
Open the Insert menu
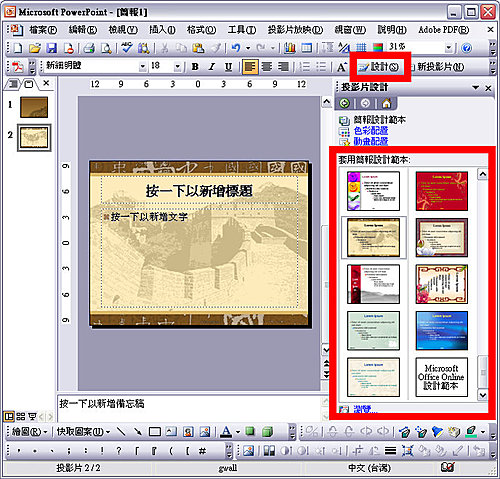coord(162,30)
